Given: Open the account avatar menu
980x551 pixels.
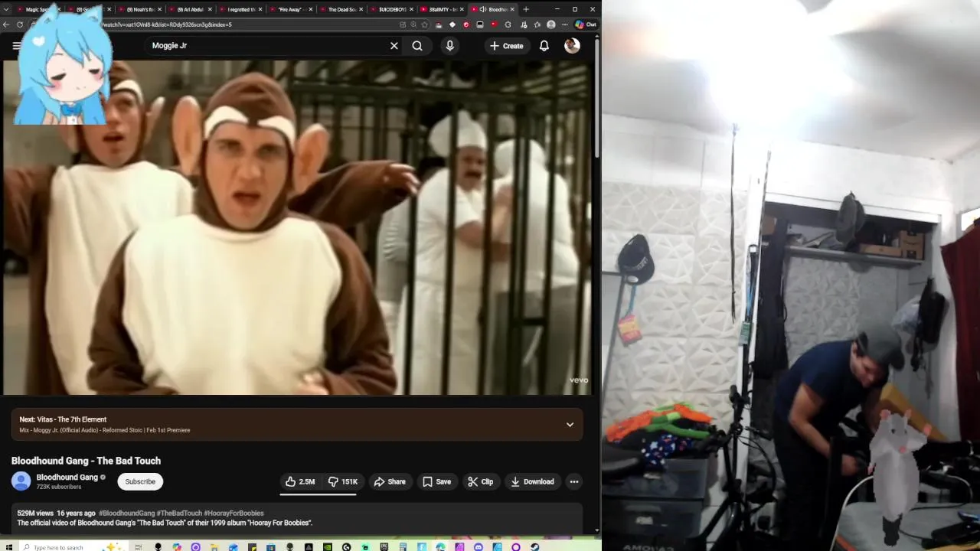Looking at the screenshot, I should click(572, 46).
